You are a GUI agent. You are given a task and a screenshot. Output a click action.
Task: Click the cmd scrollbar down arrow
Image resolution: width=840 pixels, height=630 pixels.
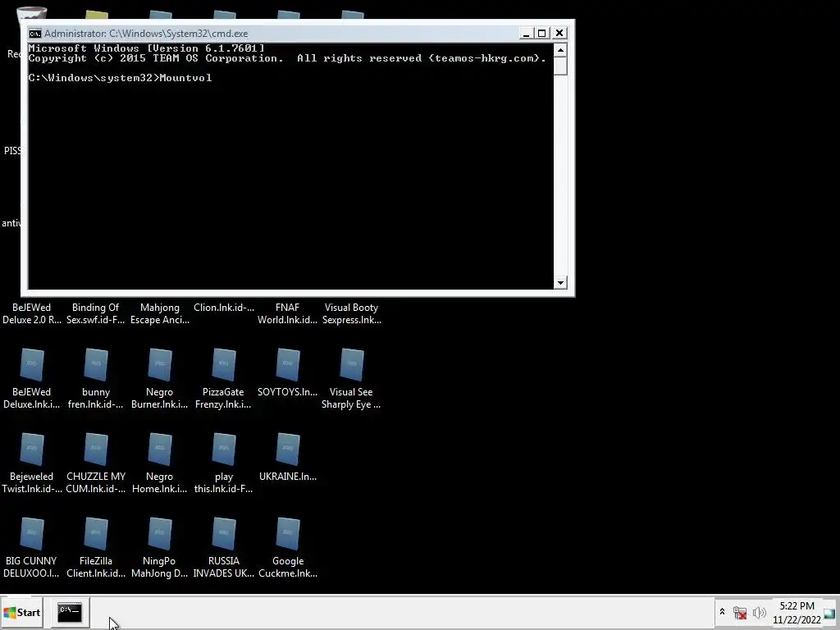coord(560,283)
